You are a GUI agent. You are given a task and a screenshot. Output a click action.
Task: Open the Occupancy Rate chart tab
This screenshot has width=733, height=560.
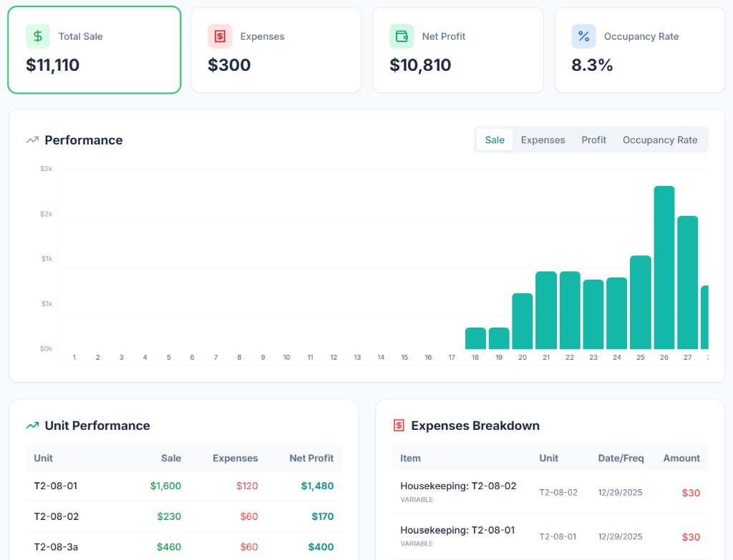coord(660,139)
